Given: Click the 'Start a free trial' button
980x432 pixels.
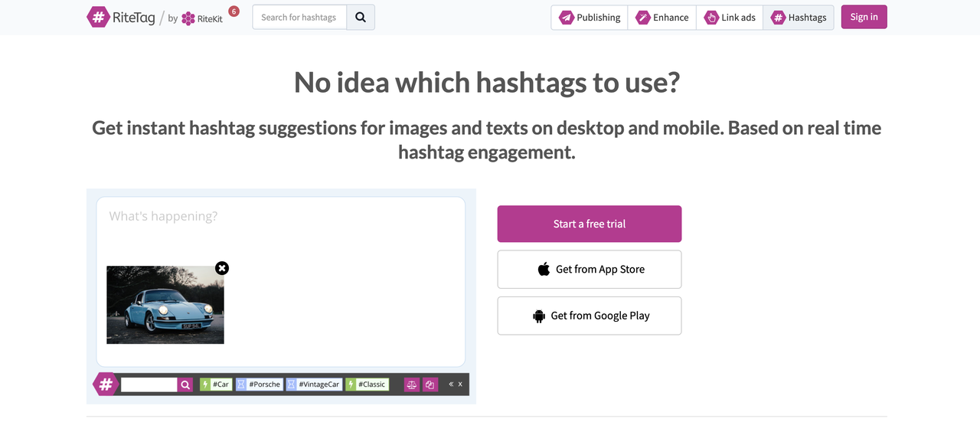Looking at the screenshot, I should 590,224.
